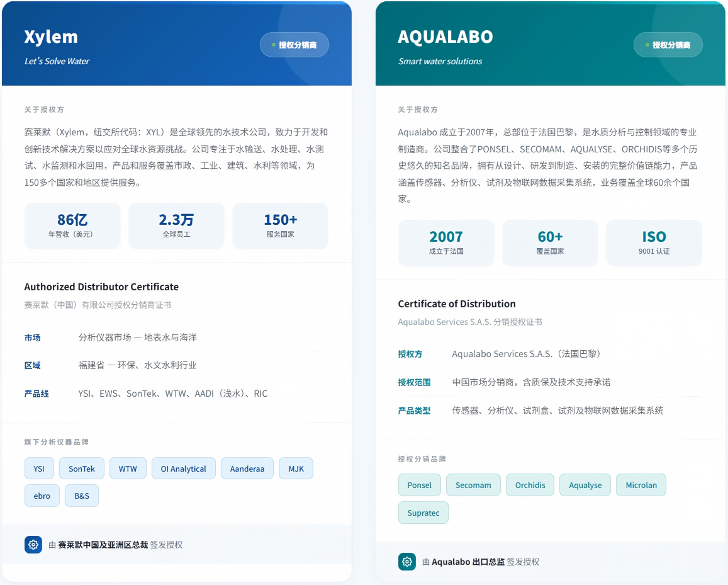The height and width of the screenshot is (585, 728).
Task: Click the 产品类型 row label
Action: (414, 411)
